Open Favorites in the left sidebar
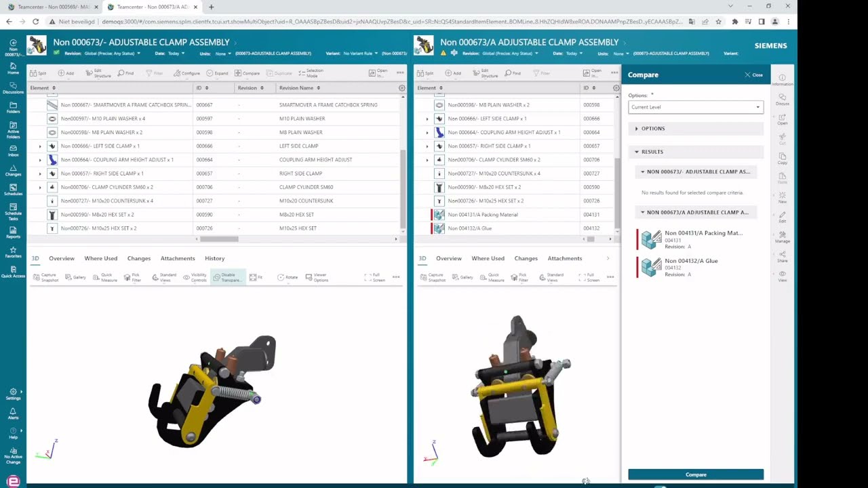This screenshot has width=868, height=488. coord(13,251)
